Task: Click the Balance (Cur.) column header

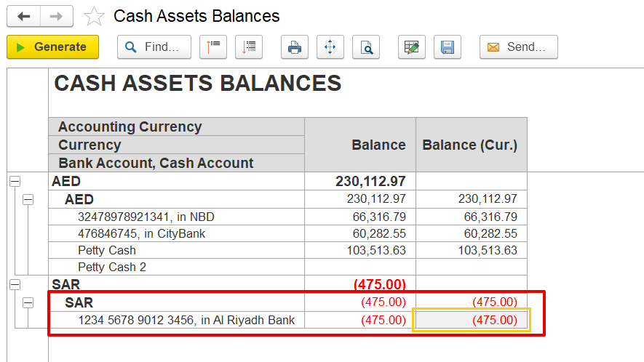Action: click(470, 145)
